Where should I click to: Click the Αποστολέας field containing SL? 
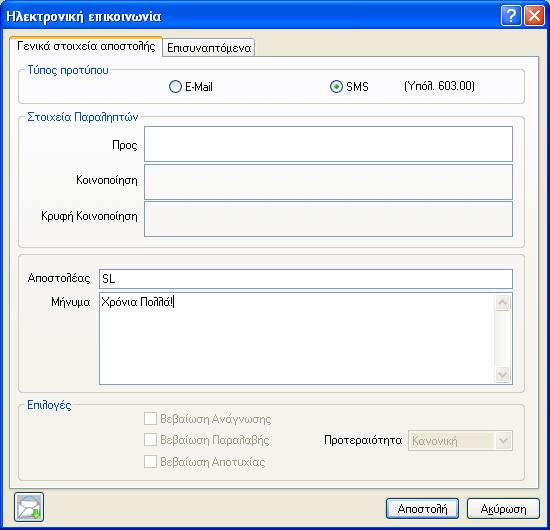[x=306, y=279]
